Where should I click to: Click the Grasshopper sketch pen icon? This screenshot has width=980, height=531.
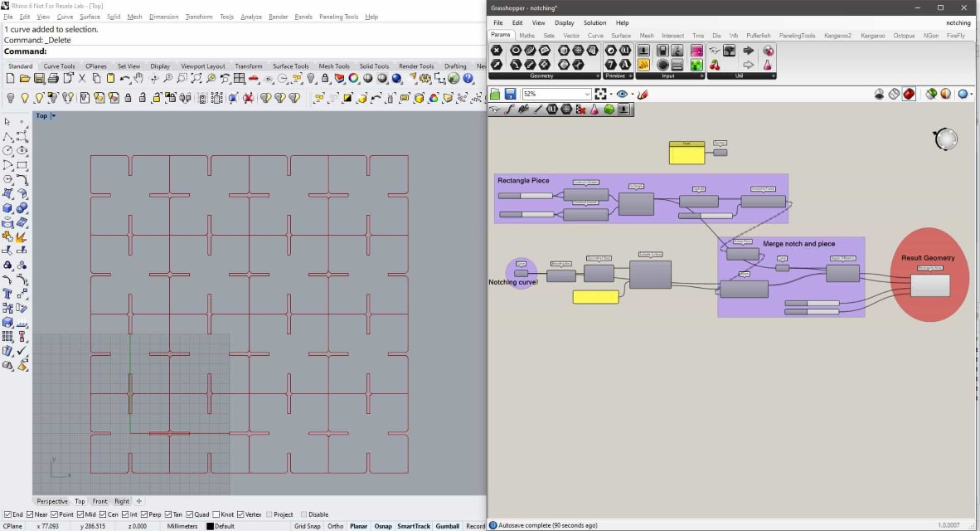[643, 94]
